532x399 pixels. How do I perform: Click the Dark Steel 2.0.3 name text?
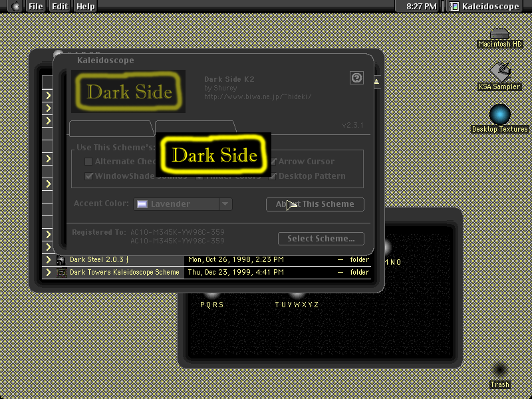tap(99, 260)
